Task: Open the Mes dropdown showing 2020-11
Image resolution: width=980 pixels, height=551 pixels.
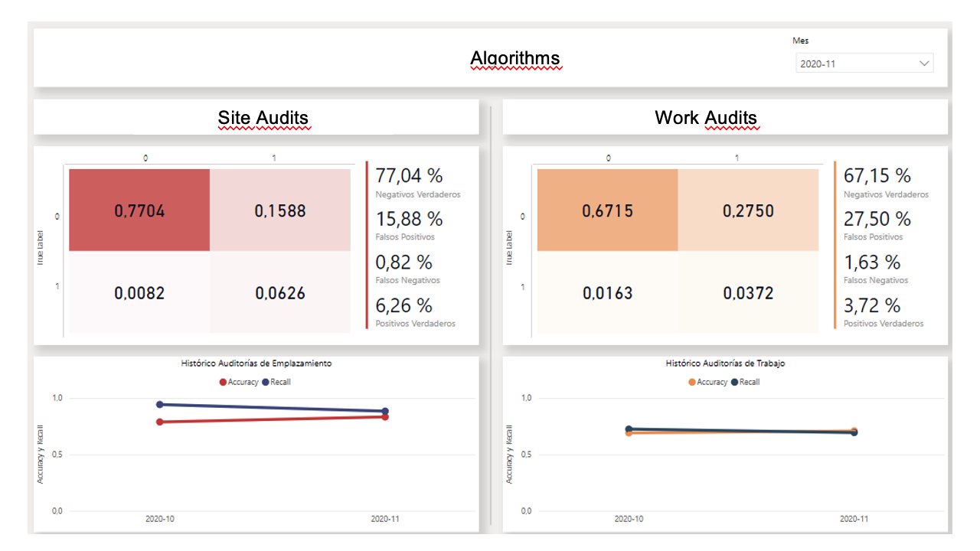Action: 864,64
